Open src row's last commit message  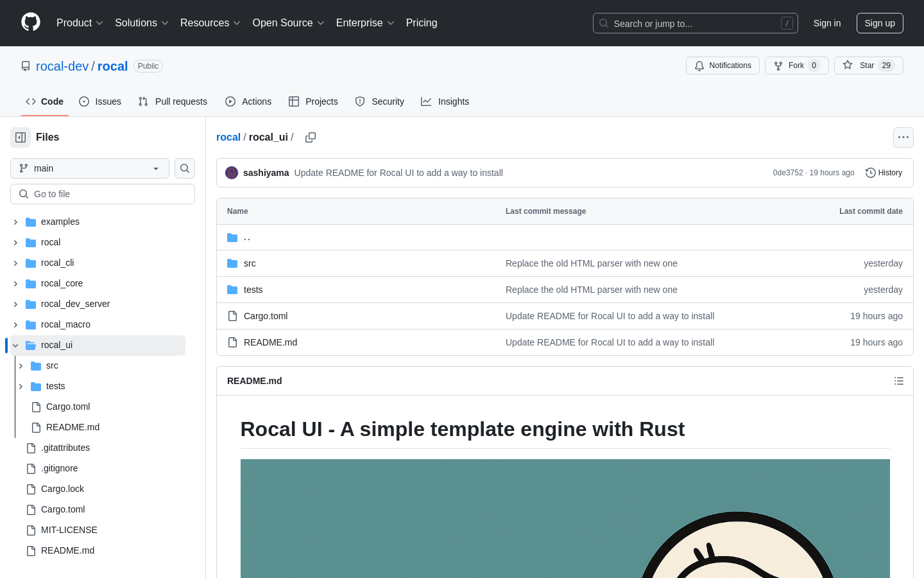[x=592, y=263]
